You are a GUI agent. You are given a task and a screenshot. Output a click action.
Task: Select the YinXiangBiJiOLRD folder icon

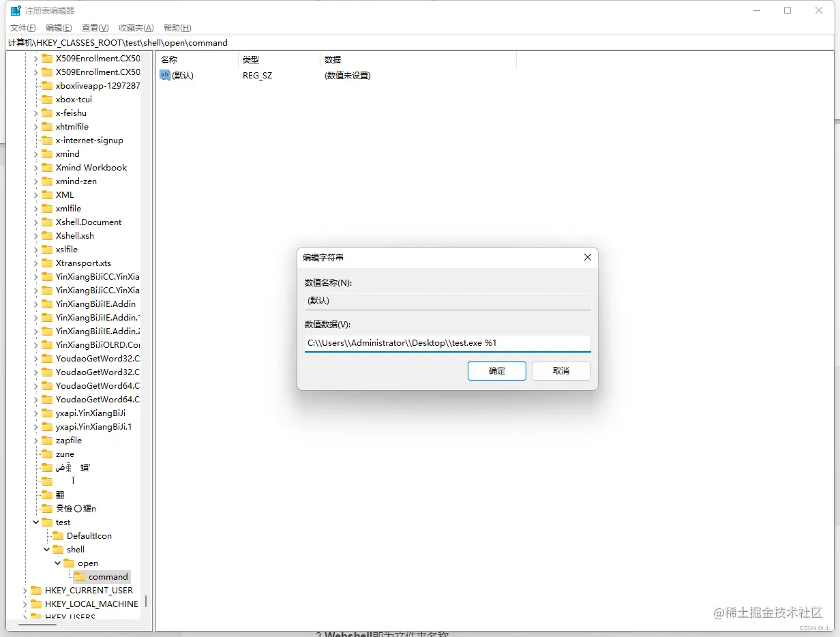click(47, 345)
